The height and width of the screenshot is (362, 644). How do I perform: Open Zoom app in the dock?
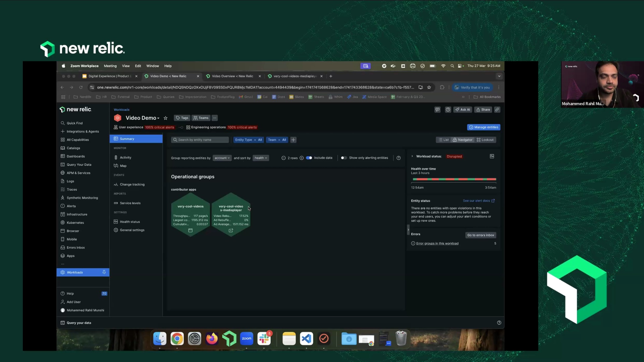247,339
